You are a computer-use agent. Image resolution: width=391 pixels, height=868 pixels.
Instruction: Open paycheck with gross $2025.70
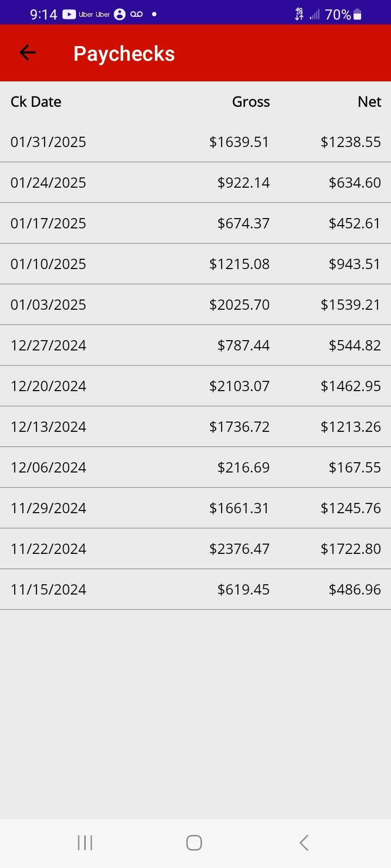[x=195, y=305]
